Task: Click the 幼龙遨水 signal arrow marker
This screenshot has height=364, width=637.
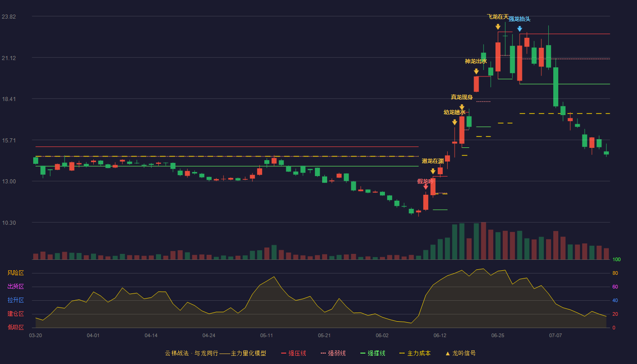Action: pyautogui.click(x=455, y=122)
